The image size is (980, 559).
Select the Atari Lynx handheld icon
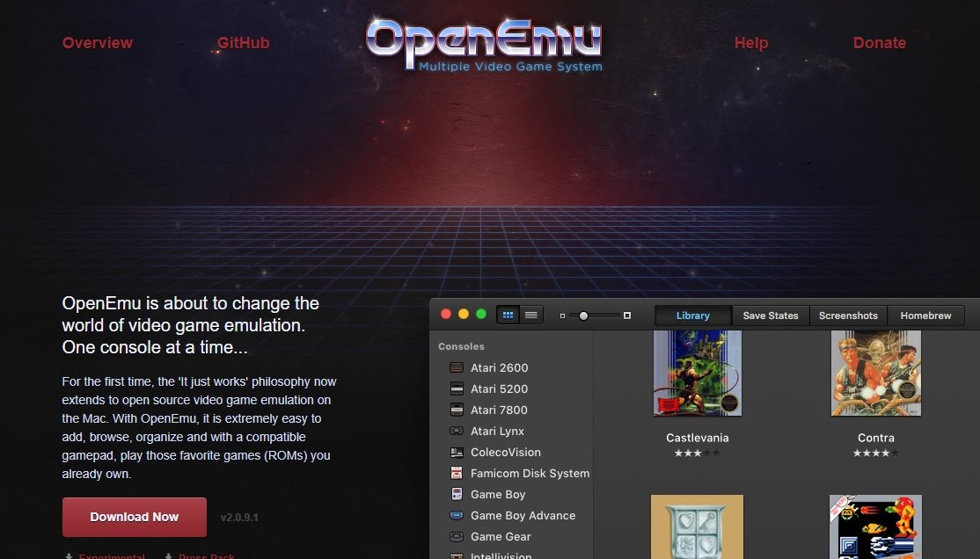[457, 431]
